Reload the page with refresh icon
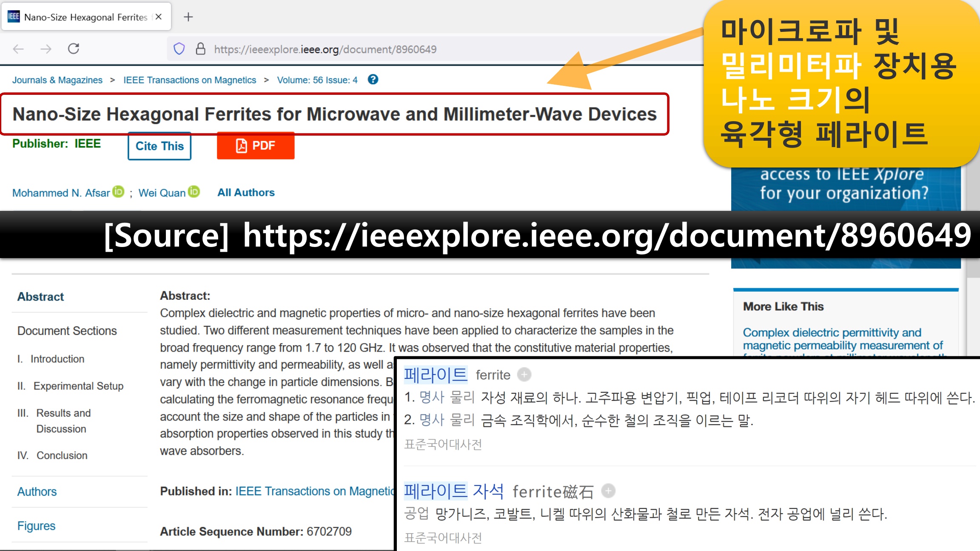 click(x=74, y=49)
